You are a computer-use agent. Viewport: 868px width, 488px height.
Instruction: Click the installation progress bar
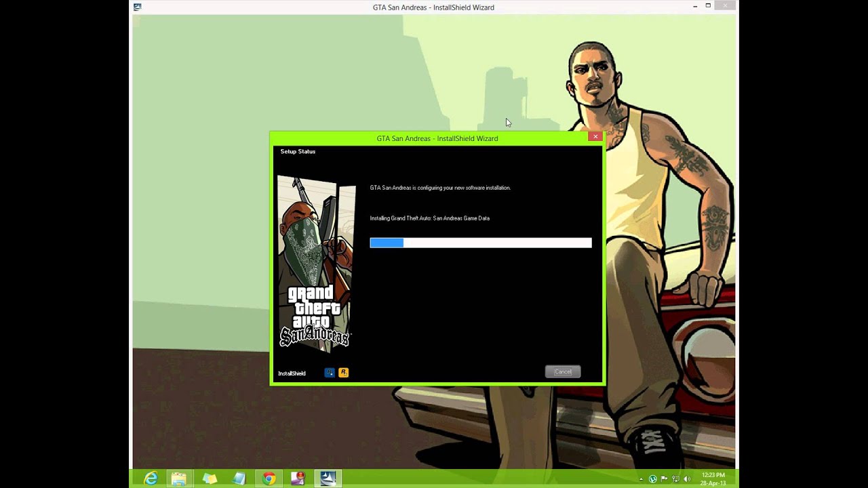pos(481,243)
